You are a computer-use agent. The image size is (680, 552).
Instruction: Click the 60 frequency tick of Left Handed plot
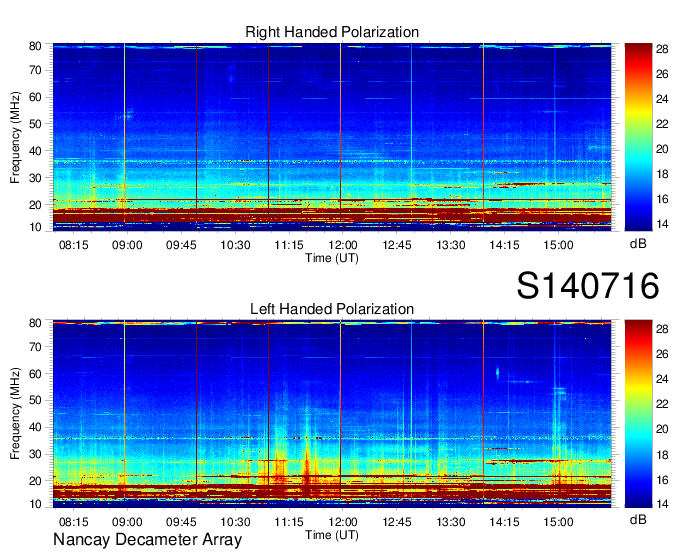coord(35,374)
